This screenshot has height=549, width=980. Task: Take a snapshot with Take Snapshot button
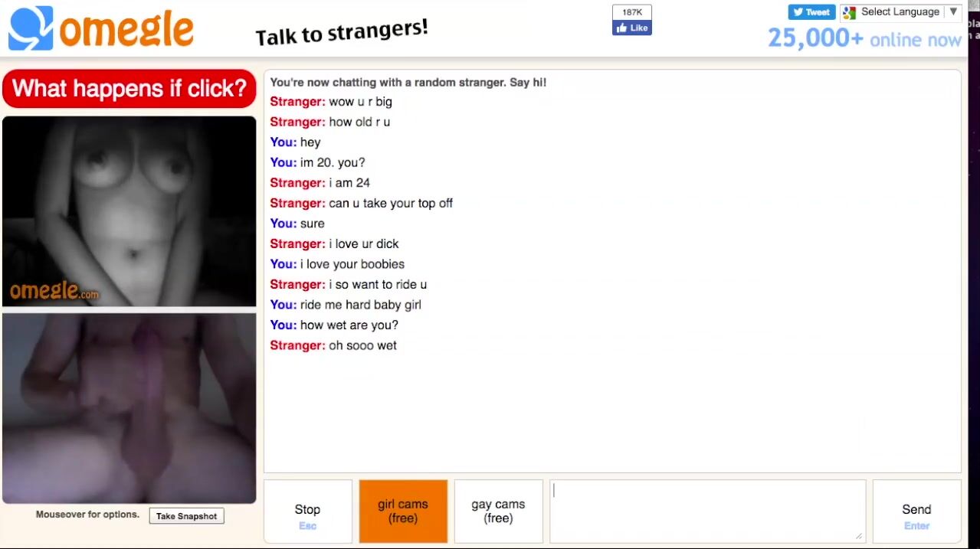[187, 516]
